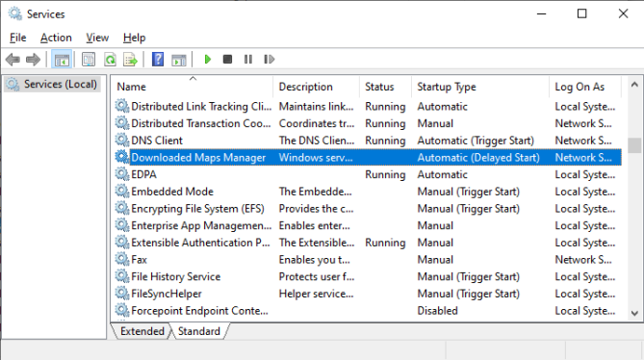Click gear icon for Forcepoint Endpoint
The height and width of the screenshot is (360, 644).
121,311
